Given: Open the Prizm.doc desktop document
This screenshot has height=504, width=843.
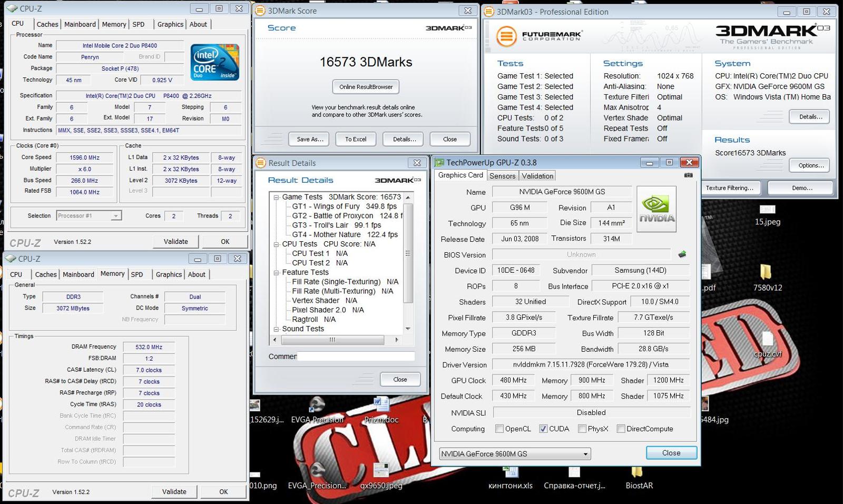Looking at the screenshot, I should 381,410.
